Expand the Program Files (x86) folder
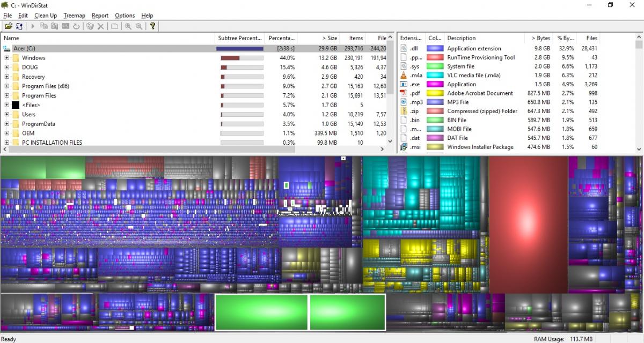The image size is (644, 343). tap(7, 86)
